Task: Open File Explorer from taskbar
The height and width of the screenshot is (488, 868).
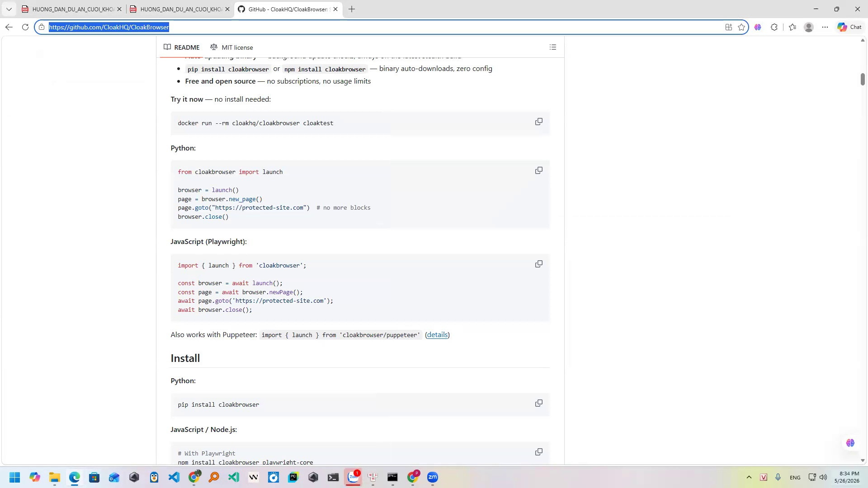Action: click(x=55, y=477)
